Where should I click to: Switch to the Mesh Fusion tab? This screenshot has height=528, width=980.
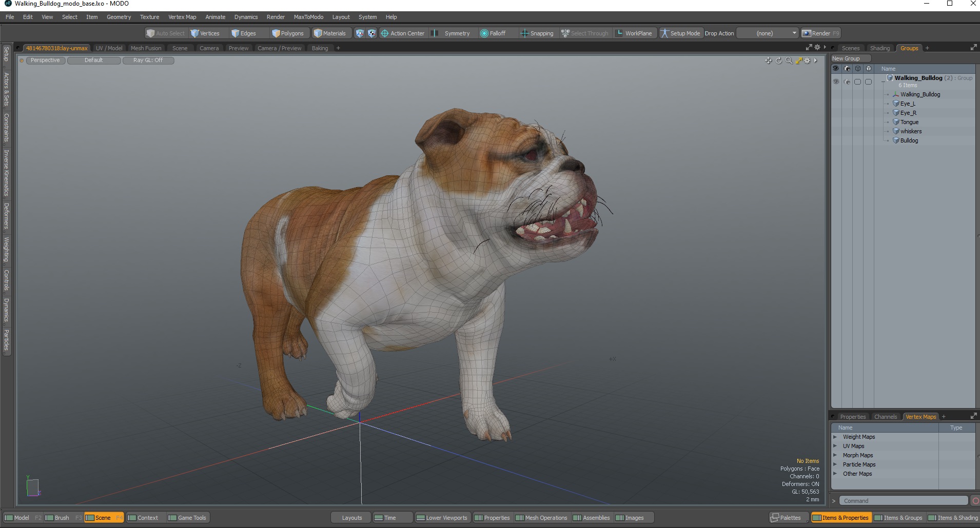point(146,48)
